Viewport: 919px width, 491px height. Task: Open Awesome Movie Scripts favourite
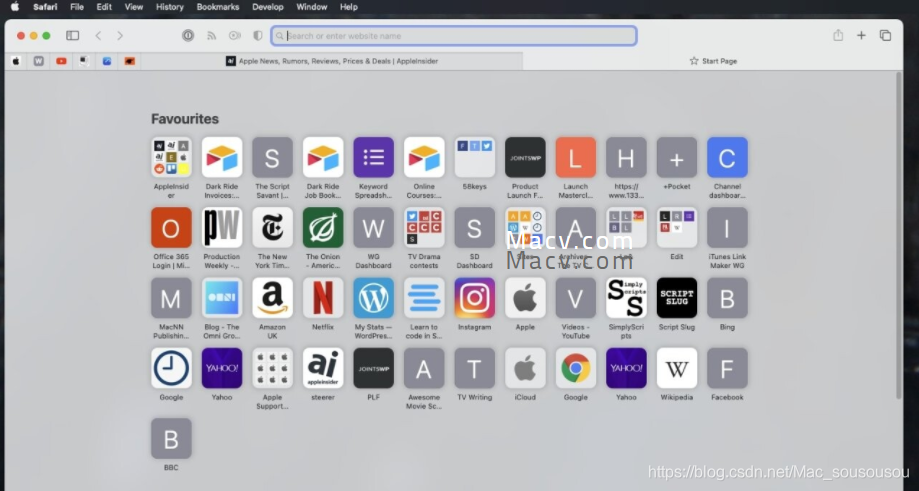pos(424,368)
